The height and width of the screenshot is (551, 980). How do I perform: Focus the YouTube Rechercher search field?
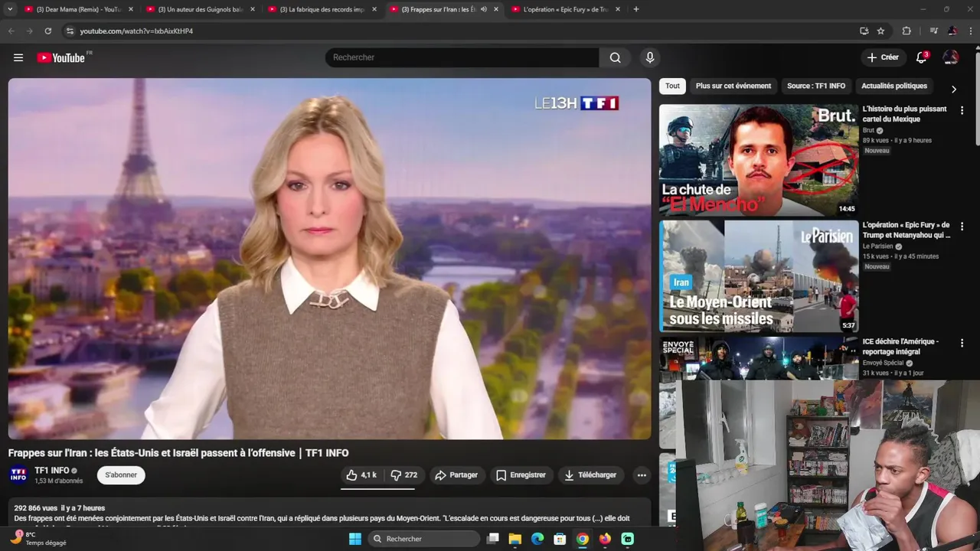(462, 57)
